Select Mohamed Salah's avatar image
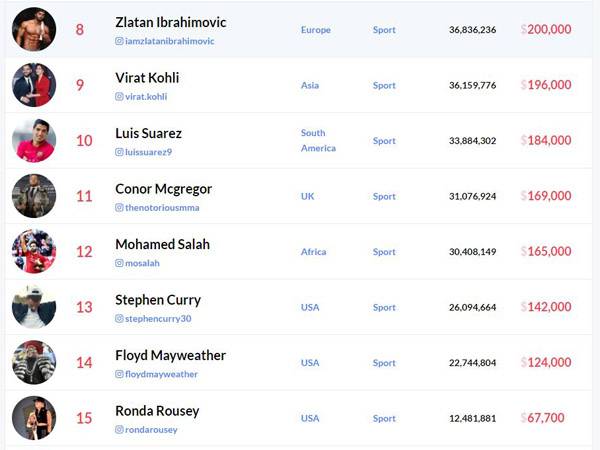Viewport: 600px width, 450px height. [34, 252]
